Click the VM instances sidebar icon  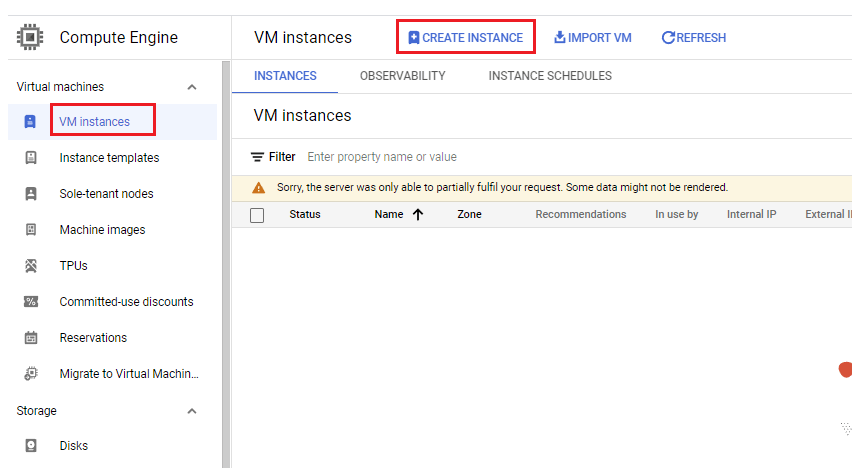coord(30,121)
